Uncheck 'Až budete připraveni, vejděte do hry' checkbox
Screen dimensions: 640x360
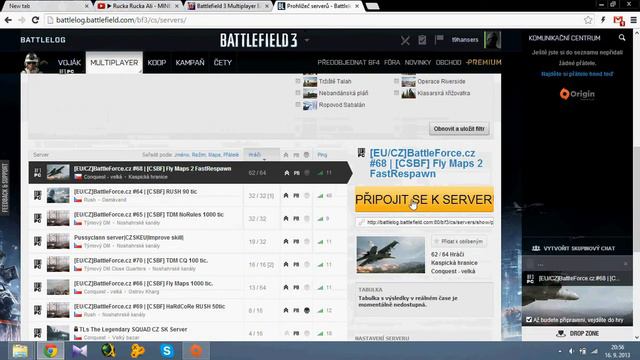[x=529, y=320]
